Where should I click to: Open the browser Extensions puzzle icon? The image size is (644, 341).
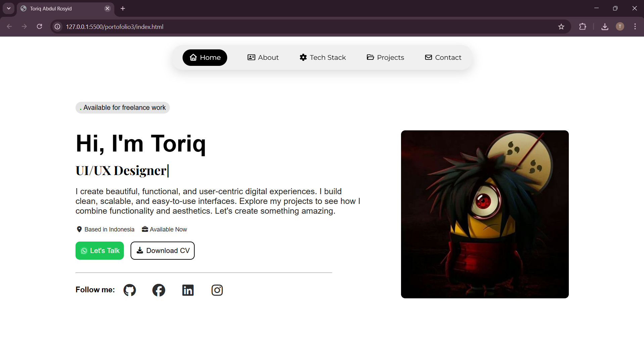click(x=583, y=27)
